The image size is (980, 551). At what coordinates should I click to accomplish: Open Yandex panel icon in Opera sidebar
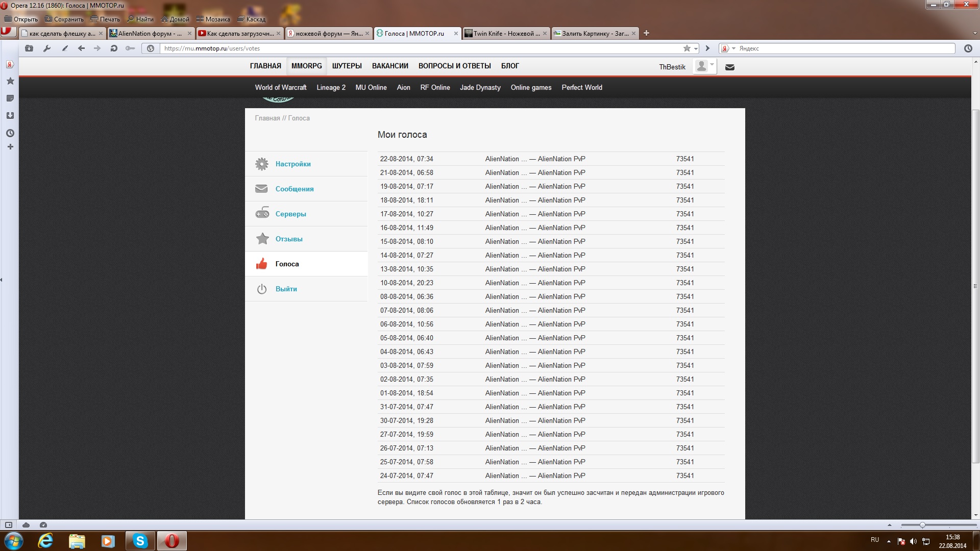coord(10,64)
